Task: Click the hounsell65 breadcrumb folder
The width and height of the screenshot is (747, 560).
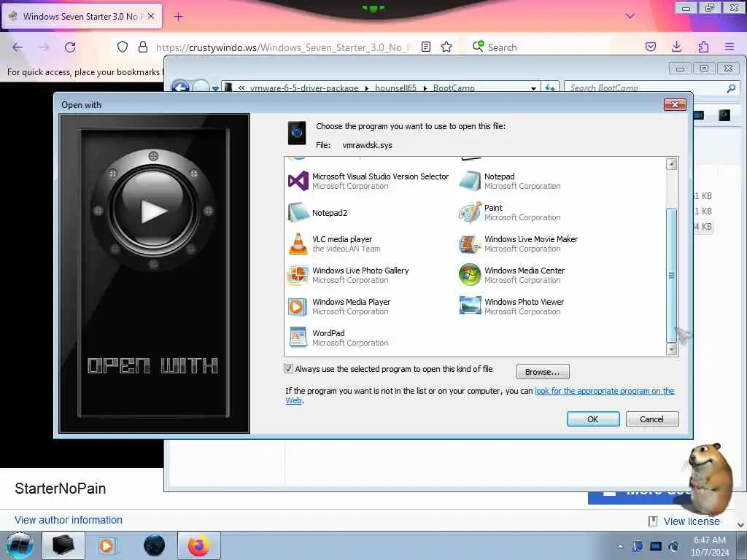Action: coord(395,88)
